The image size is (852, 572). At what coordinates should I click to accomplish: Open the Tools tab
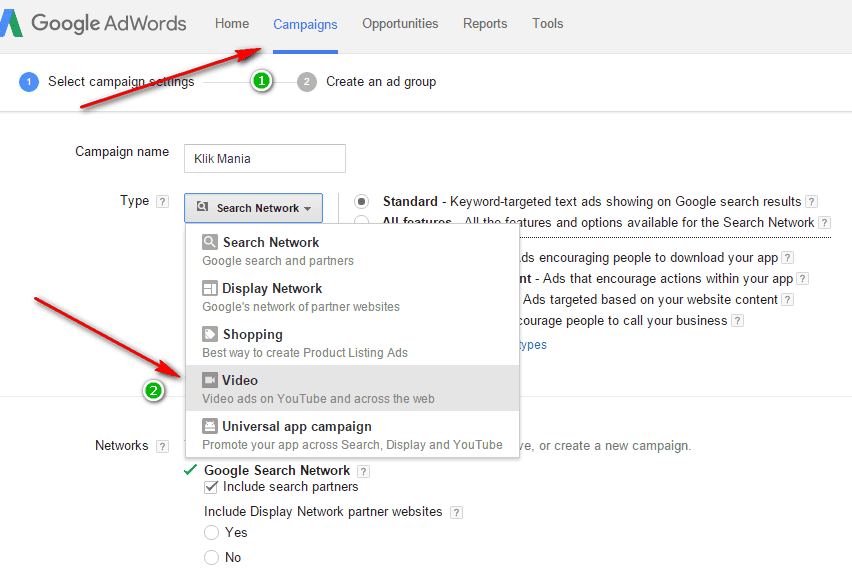[x=547, y=23]
